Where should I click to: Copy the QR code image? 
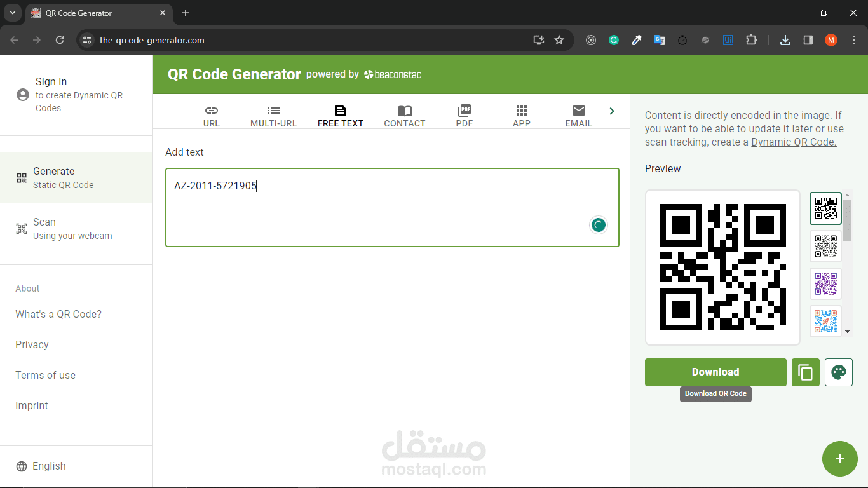806,372
